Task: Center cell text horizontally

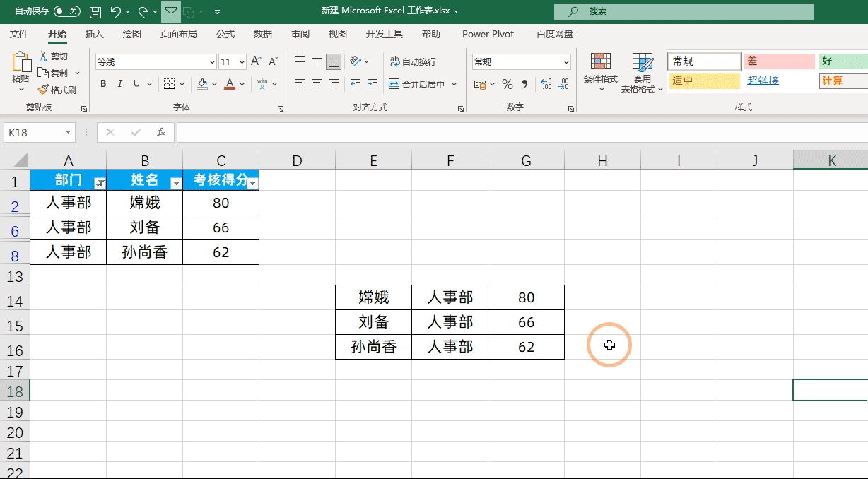Action: point(317,84)
